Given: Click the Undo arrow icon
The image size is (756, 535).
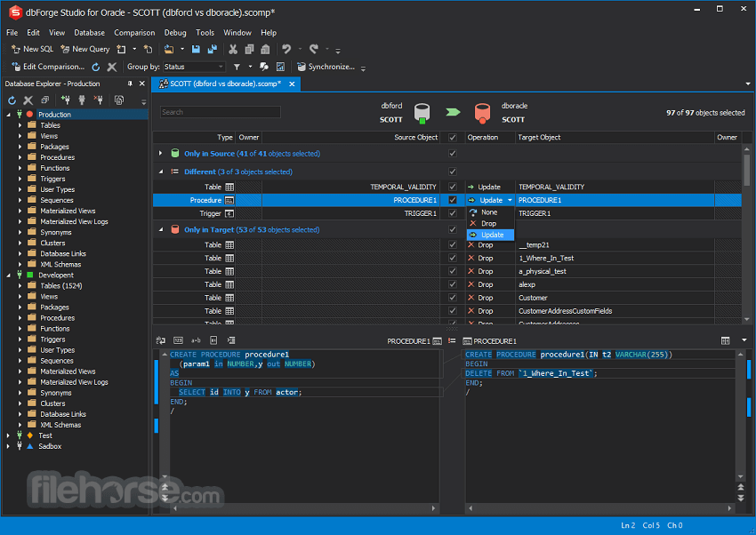Looking at the screenshot, I should pyautogui.click(x=286, y=49).
